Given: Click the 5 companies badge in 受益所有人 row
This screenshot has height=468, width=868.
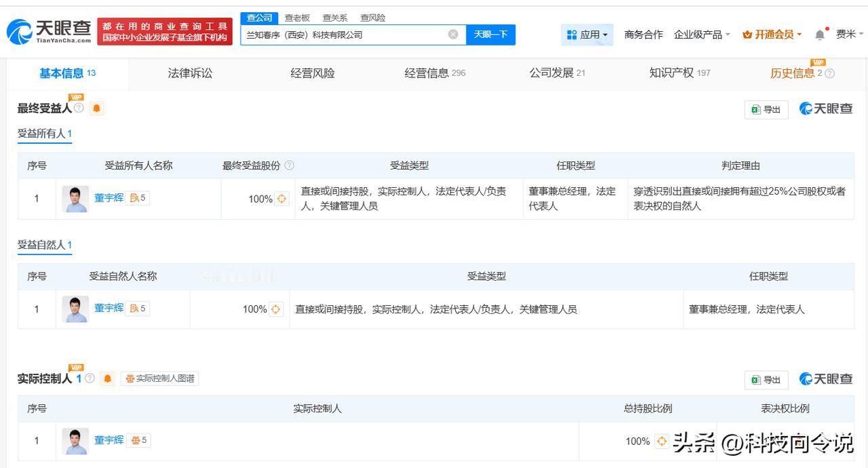Looking at the screenshot, I should coord(138,198).
